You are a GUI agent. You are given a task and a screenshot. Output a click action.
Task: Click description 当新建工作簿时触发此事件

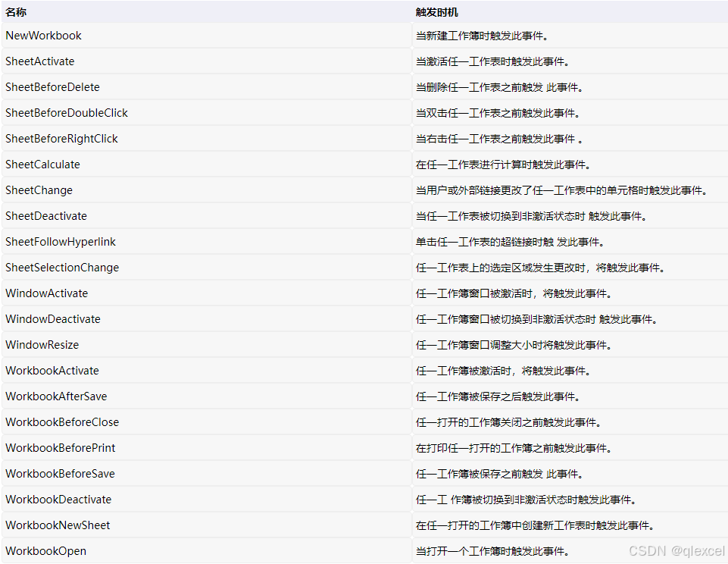(482, 36)
